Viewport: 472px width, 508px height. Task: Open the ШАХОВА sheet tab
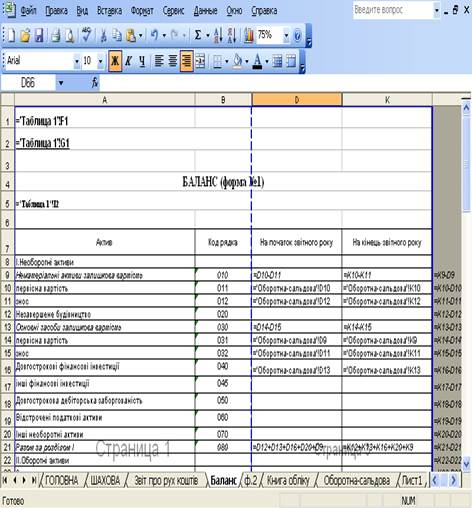(105, 480)
